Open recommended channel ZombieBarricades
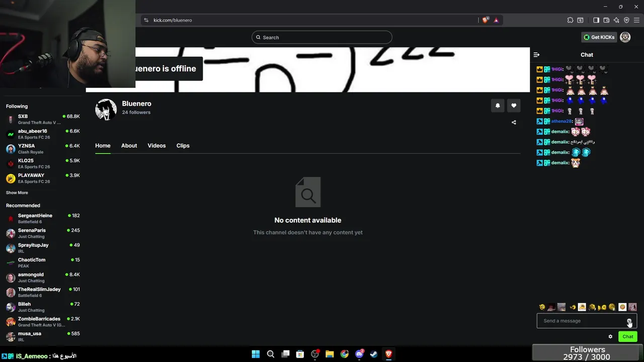This screenshot has width=644, height=362. click(x=43, y=322)
